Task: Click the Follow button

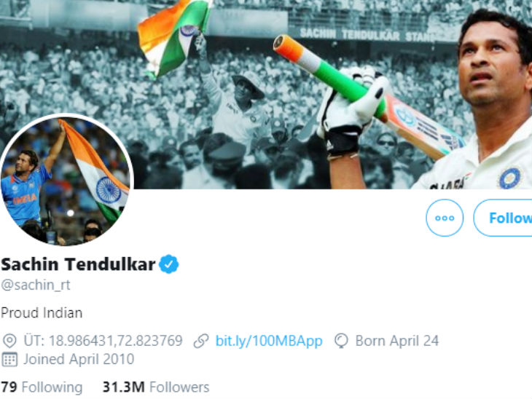Action: 502,218
